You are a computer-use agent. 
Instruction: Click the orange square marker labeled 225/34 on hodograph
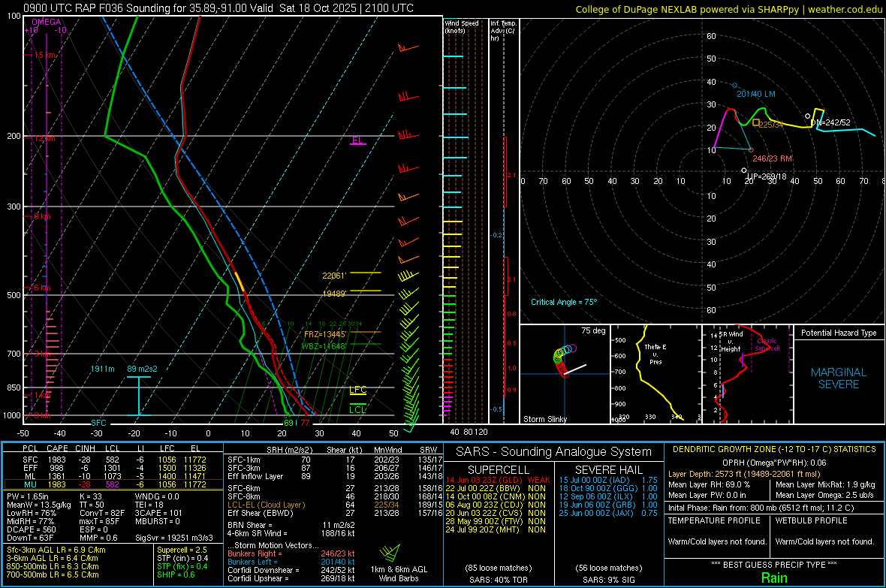pos(756,122)
